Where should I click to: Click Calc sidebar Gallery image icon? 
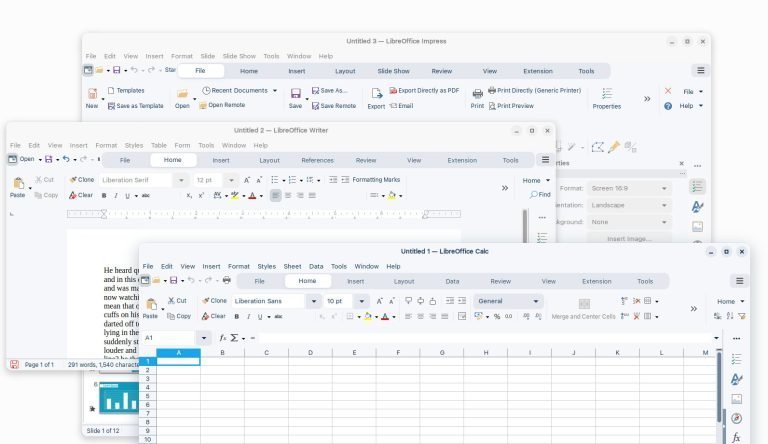point(736,399)
